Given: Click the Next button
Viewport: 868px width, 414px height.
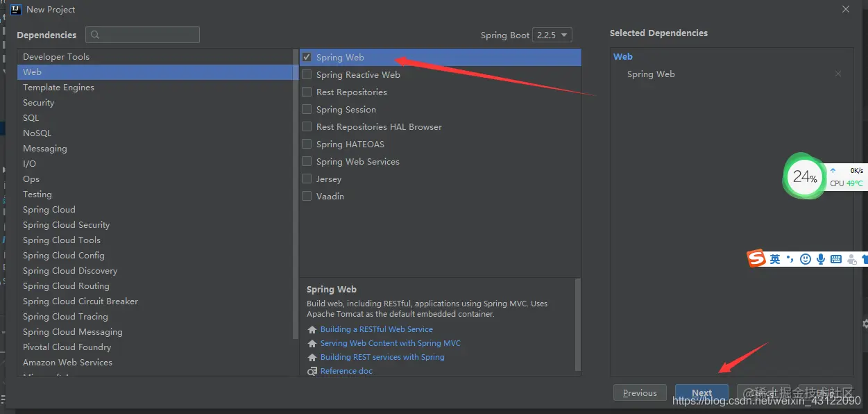Looking at the screenshot, I should [x=701, y=392].
